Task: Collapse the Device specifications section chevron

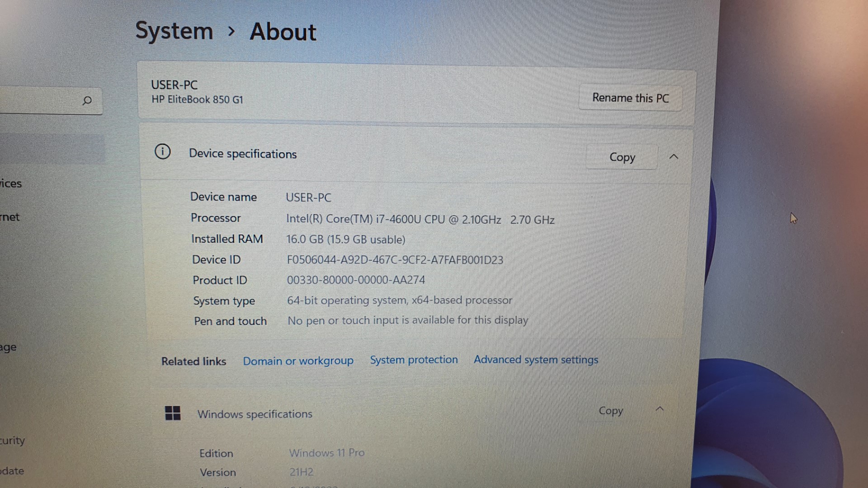Action: pos(674,157)
